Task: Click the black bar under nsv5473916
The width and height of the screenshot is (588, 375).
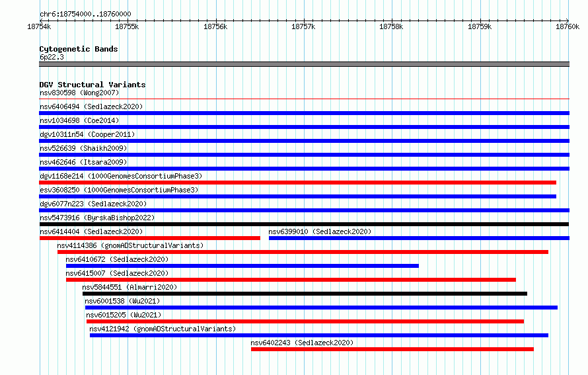Action: coord(304,224)
